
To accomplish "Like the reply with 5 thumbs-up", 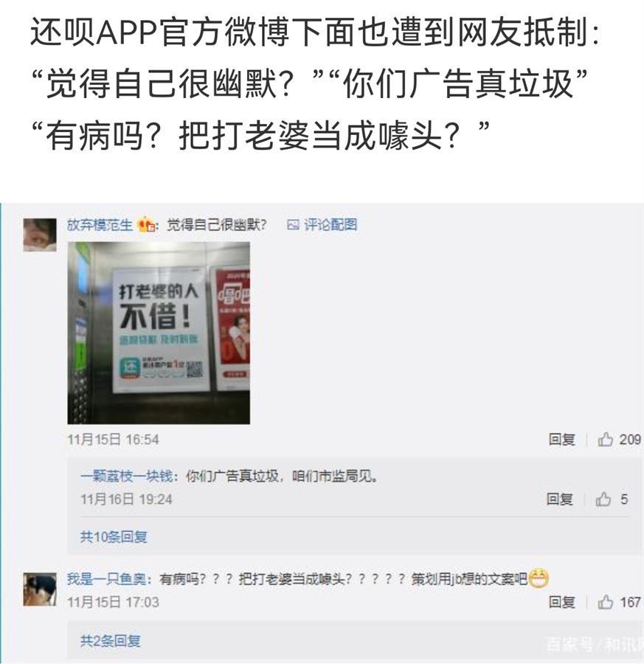I will point(612,499).
